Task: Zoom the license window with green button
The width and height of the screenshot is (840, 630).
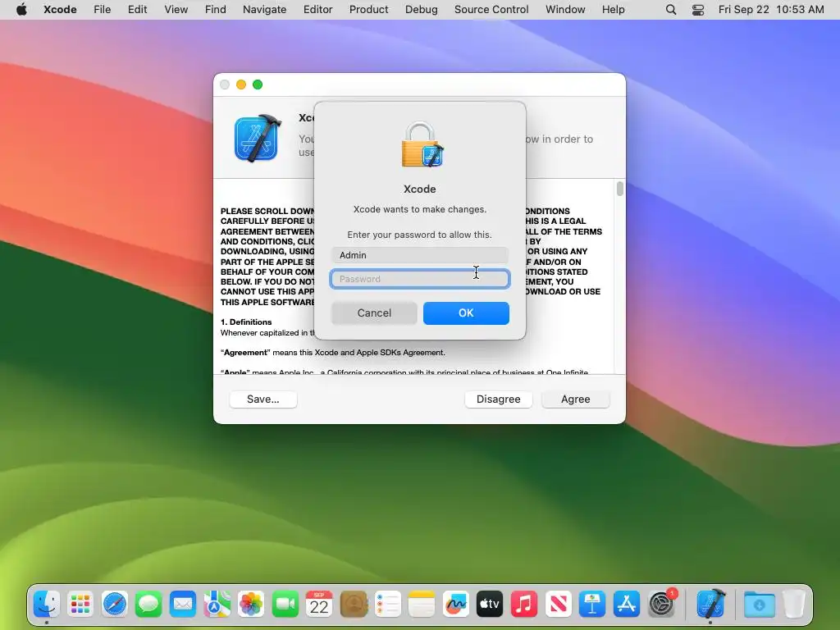Action: [258, 84]
